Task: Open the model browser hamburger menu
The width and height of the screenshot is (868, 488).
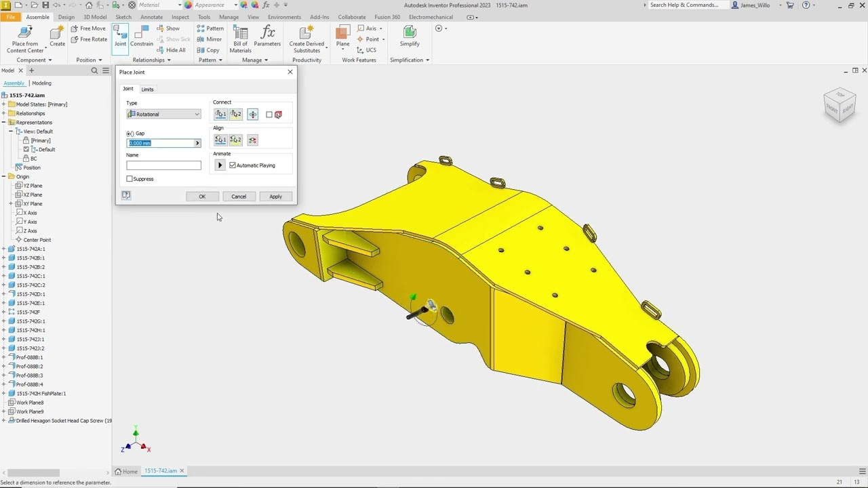Action: (x=105, y=70)
